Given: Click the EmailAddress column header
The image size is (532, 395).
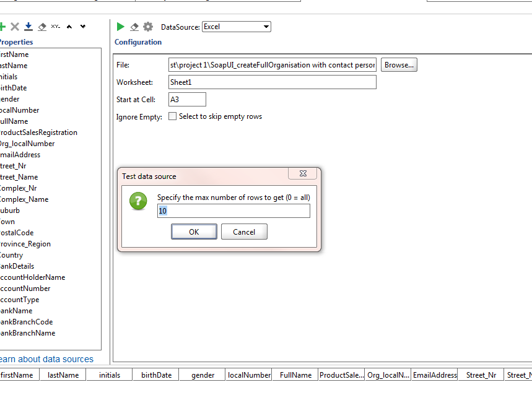Looking at the screenshot, I should tap(435, 375).
